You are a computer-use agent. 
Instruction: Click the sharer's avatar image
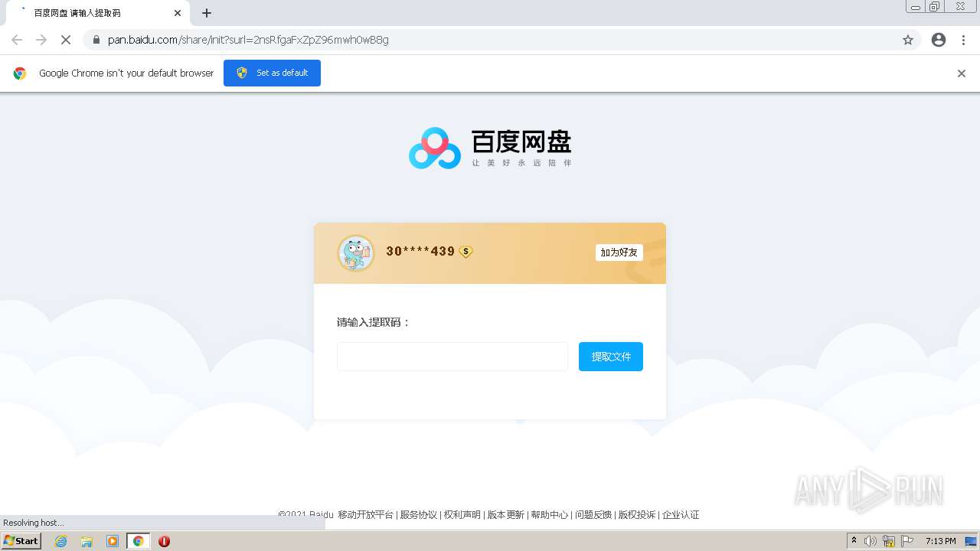click(x=356, y=253)
